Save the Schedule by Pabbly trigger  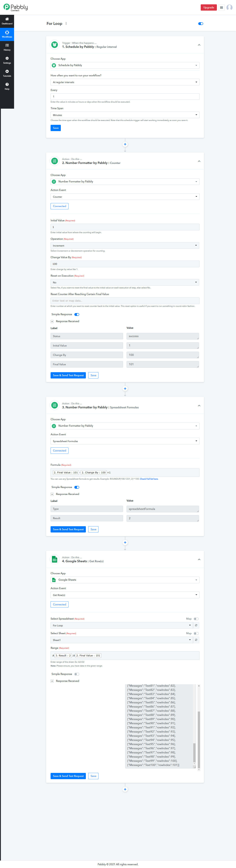tap(56, 128)
